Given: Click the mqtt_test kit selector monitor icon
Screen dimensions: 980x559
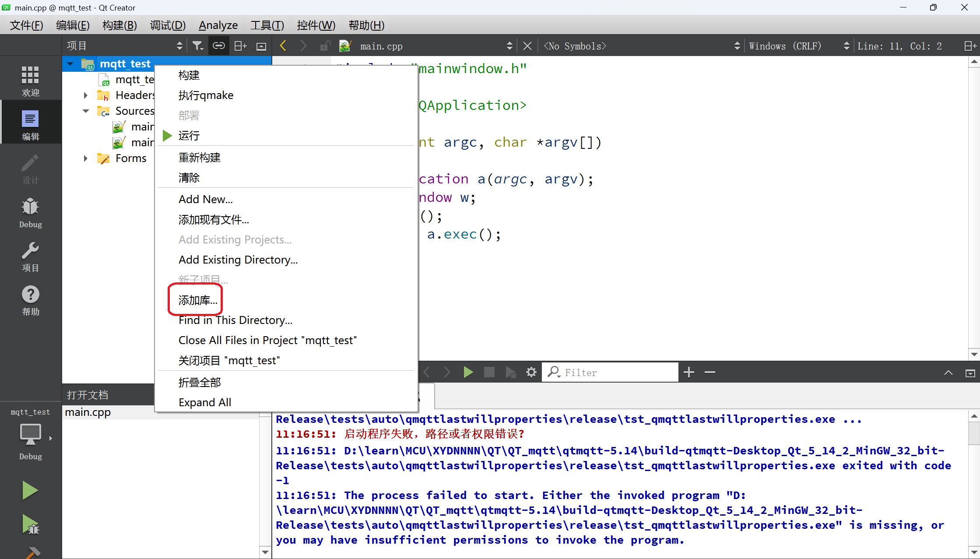Looking at the screenshot, I should click(x=30, y=434).
